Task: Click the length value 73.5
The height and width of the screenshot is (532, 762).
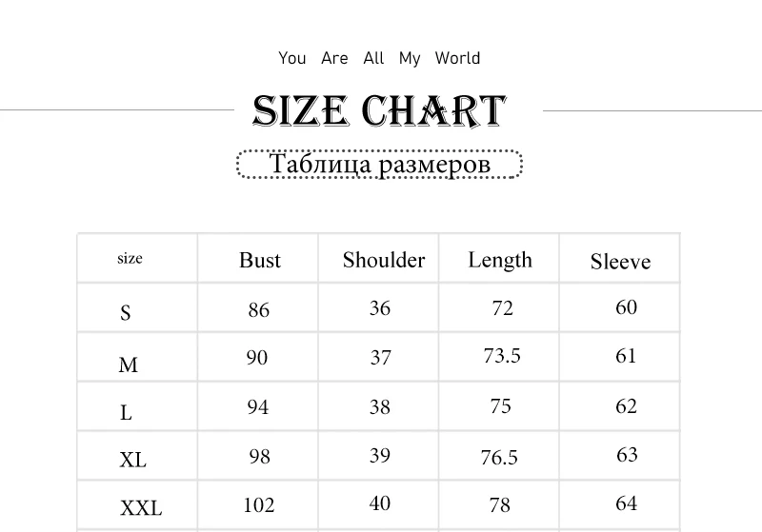Action: 502,355
